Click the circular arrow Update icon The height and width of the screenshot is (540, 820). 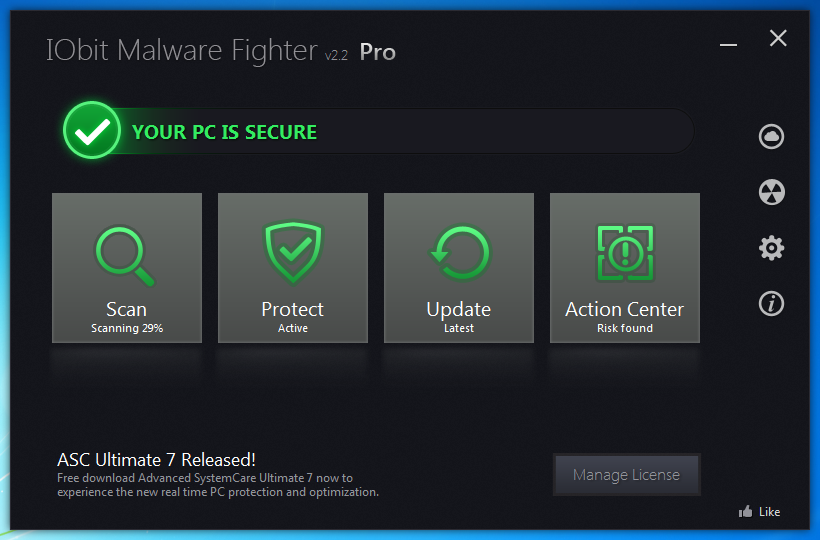pyautogui.click(x=459, y=253)
